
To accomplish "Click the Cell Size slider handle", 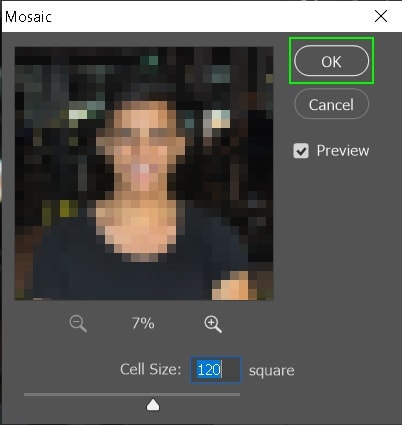I will pyautogui.click(x=153, y=405).
